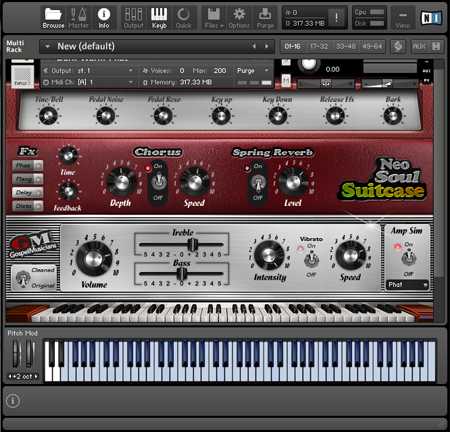Select the Delay Fx button

pos(28,193)
